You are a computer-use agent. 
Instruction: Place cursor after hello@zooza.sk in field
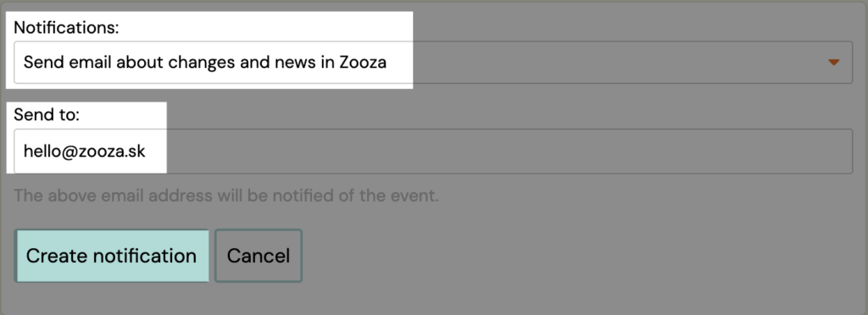(x=147, y=152)
